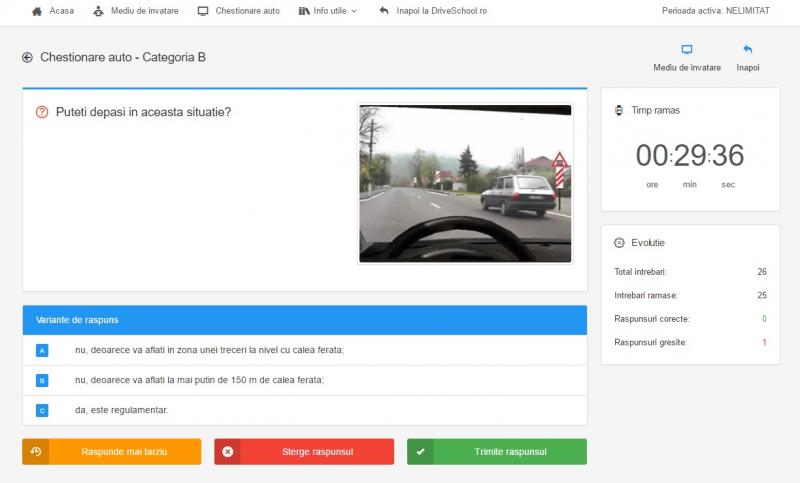Click the 'Raspunsuri gresite:' row label
Image resolution: width=800 pixels, height=483 pixels.
coord(651,342)
